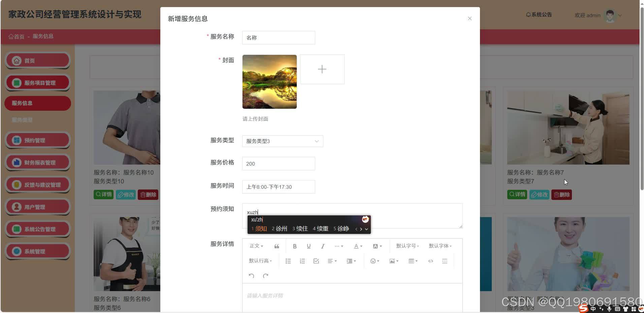Screen dimensions: 644x313
Task: Open 预约管理 in the left sidebar
Action: (37, 140)
